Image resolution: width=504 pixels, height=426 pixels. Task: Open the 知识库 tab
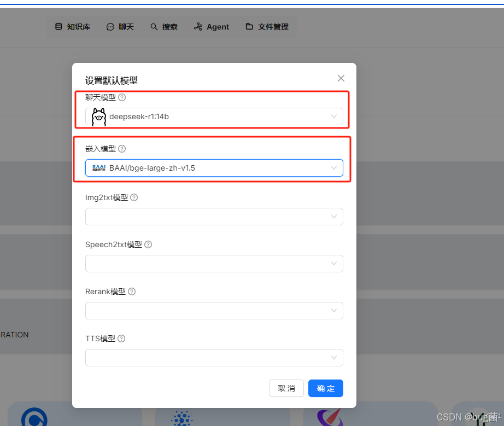click(73, 27)
